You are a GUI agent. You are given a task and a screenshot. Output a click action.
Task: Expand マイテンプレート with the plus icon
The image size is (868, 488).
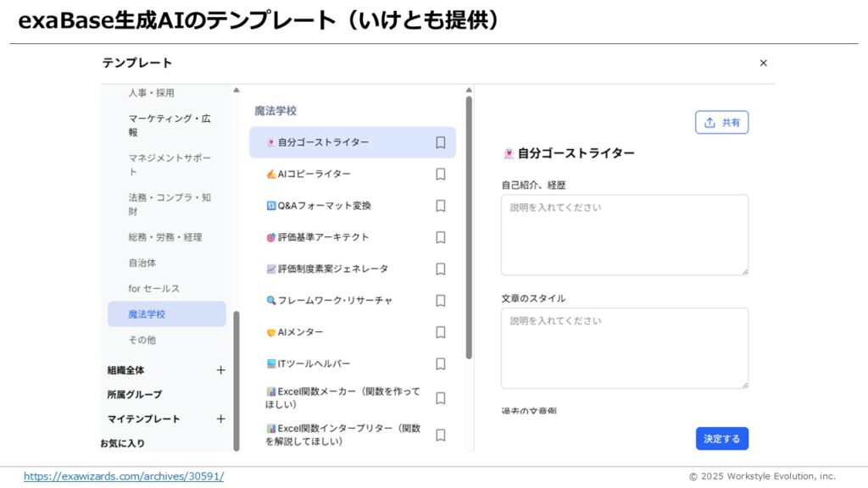[x=221, y=419]
